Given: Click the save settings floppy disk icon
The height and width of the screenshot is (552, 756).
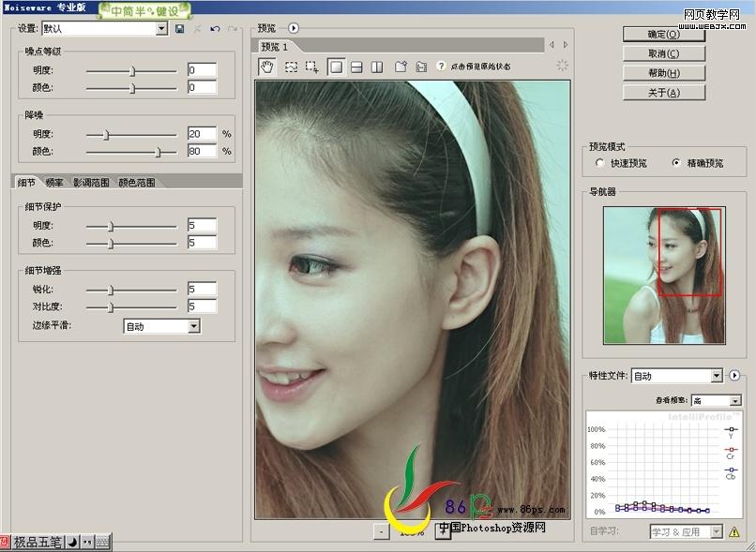Looking at the screenshot, I should (179, 29).
